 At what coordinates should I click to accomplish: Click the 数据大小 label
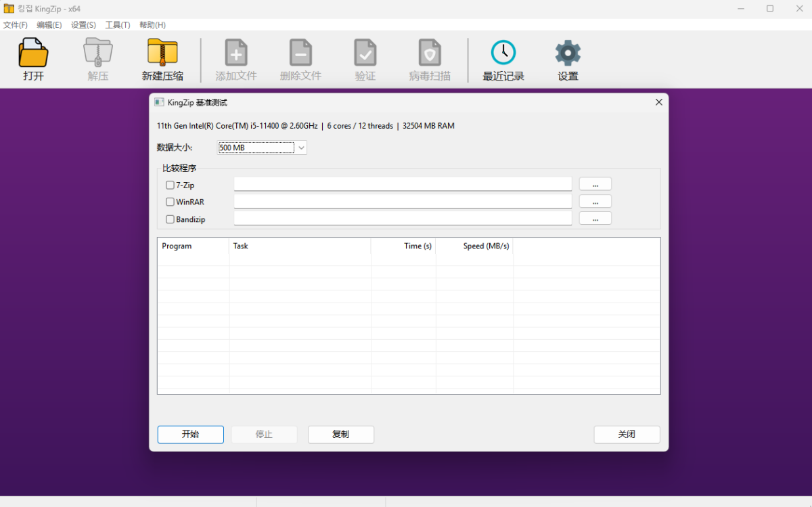point(175,148)
